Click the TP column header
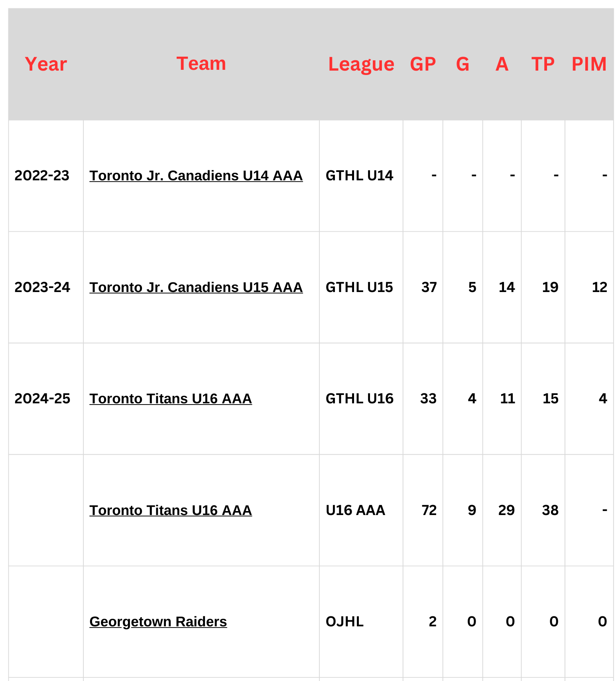The width and height of the screenshot is (616, 681). pyautogui.click(x=543, y=64)
